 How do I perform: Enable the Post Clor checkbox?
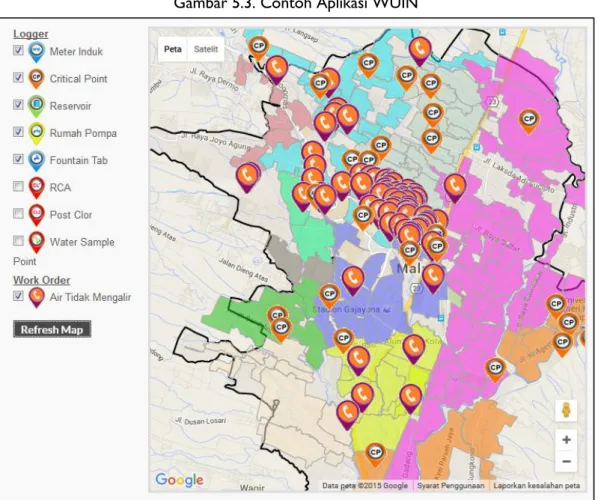coord(18,214)
